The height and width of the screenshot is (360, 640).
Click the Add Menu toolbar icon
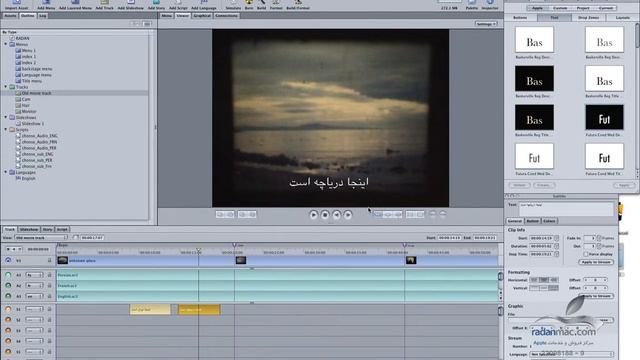point(46,3)
